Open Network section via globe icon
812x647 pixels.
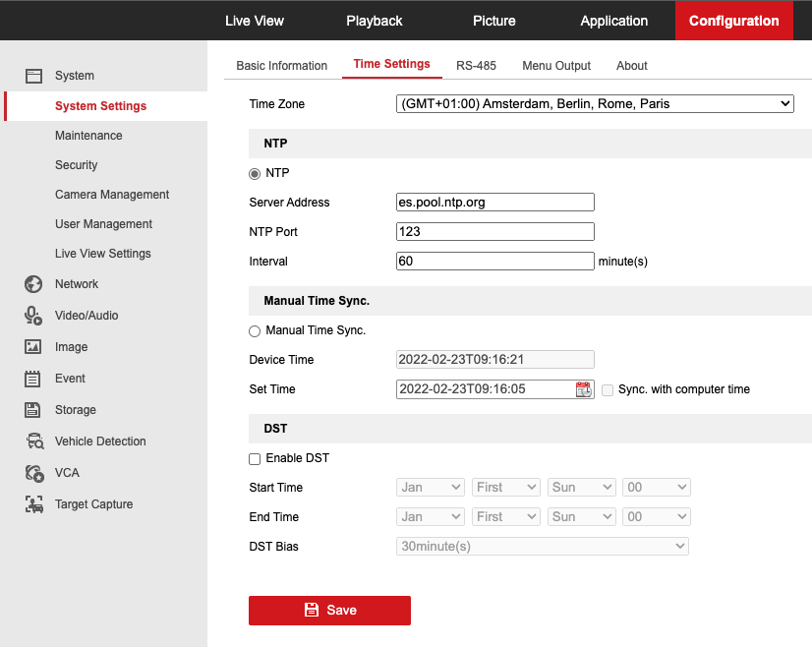coord(33,284)
